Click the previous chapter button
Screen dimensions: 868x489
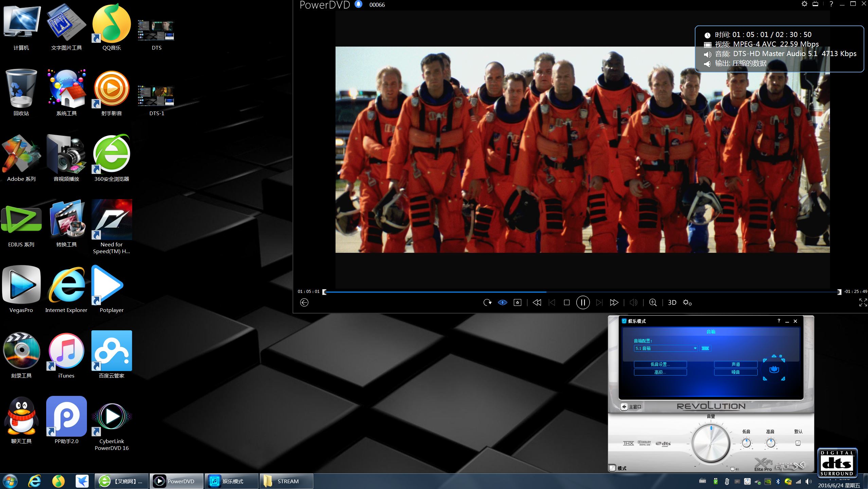pos(552,302)
